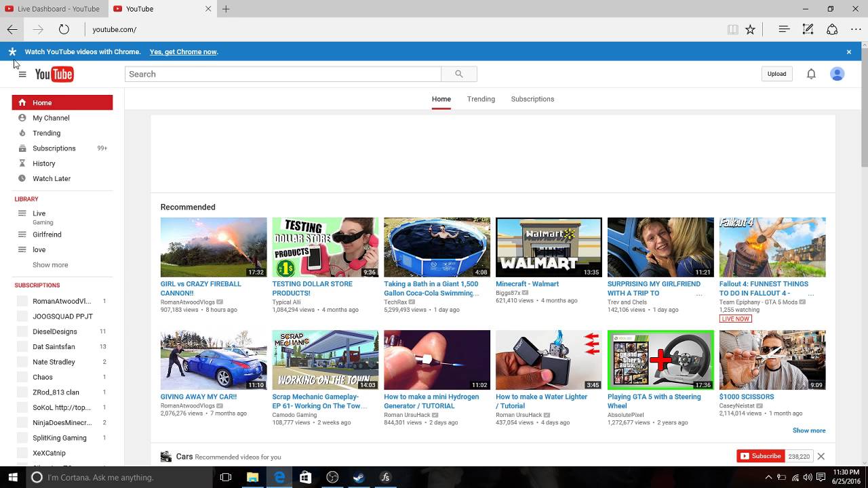
Task: Open GIRL vs CRAZY FIREBALL CANNON thumbnail
Action: [214, 247]
